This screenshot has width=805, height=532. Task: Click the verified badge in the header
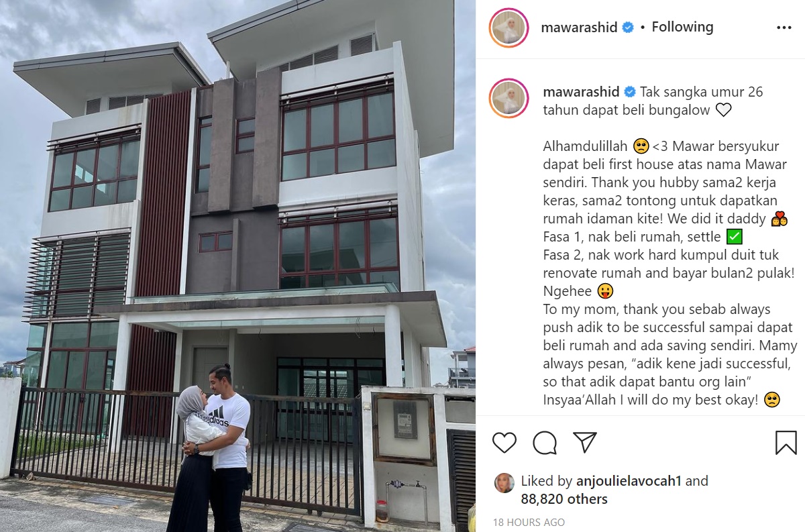[628, 28]
